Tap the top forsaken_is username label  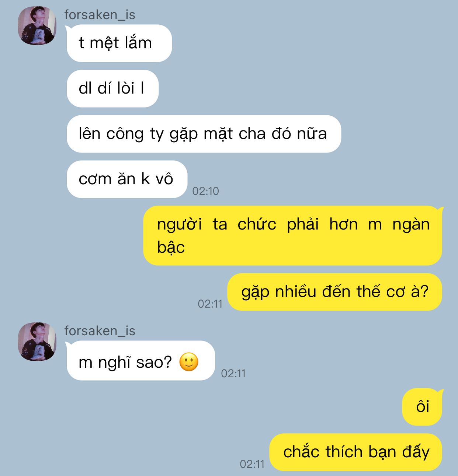click(x=100, y=15)
